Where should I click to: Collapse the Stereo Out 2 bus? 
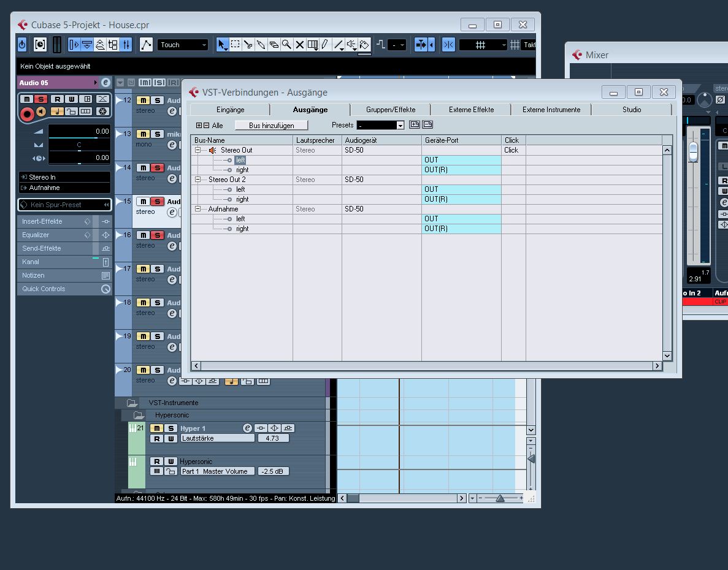point(197,180)
